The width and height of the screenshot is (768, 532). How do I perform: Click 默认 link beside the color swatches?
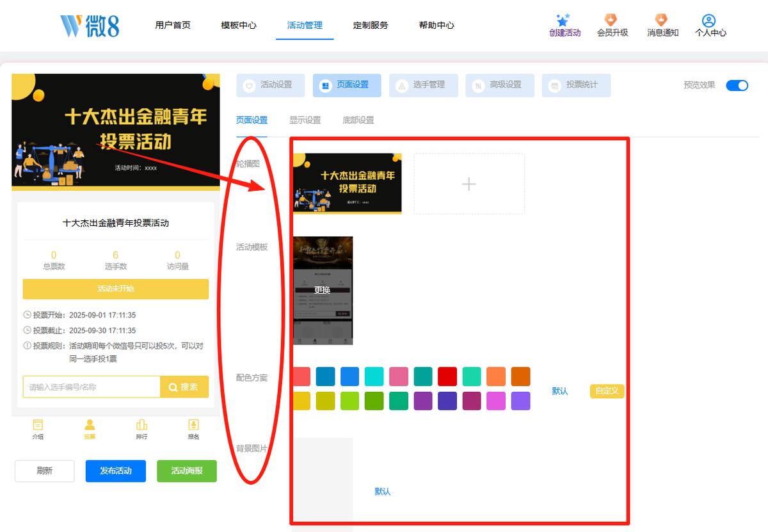click(x=560, y=391)
